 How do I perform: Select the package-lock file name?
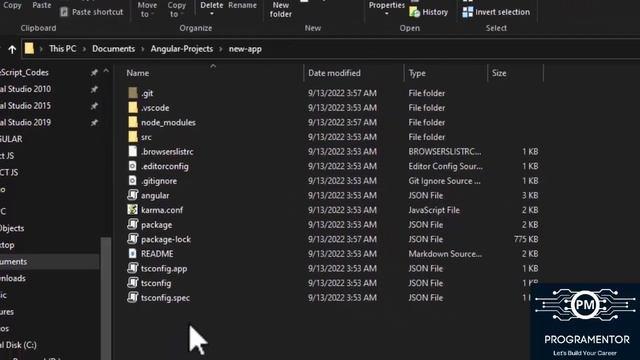click(166, 239)
